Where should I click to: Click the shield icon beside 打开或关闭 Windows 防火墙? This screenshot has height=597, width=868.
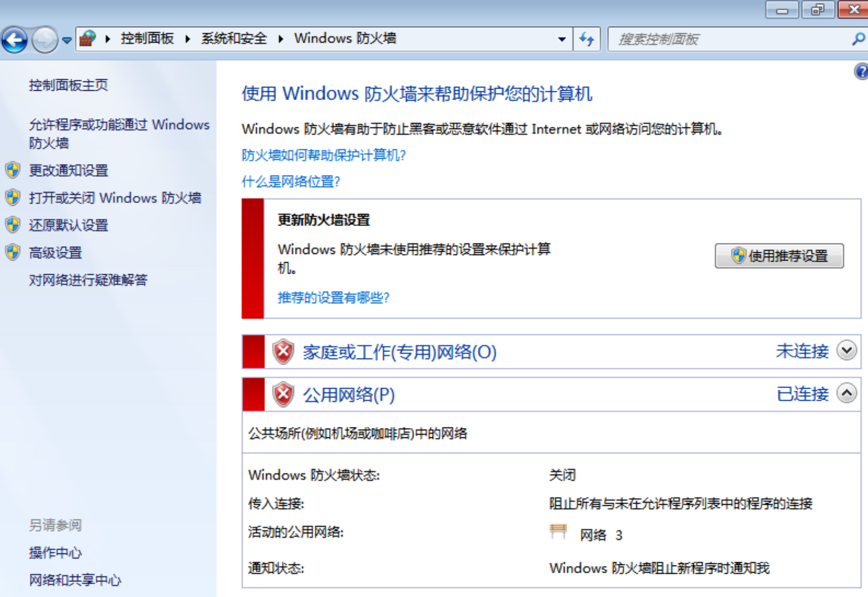13,197
